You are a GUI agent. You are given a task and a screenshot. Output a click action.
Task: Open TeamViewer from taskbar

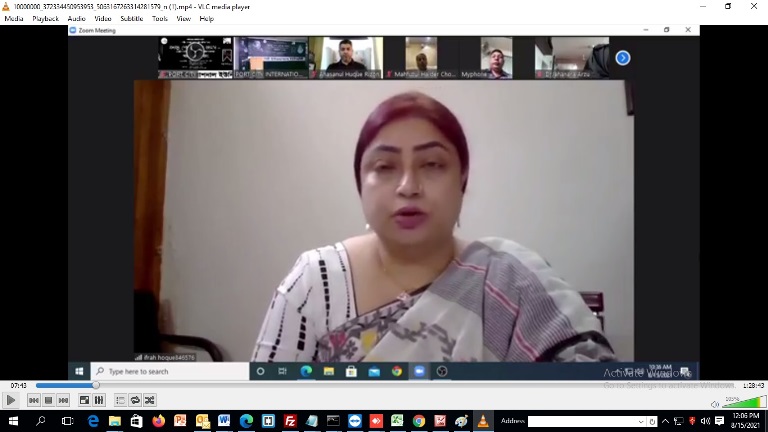(x=355, y=421)
